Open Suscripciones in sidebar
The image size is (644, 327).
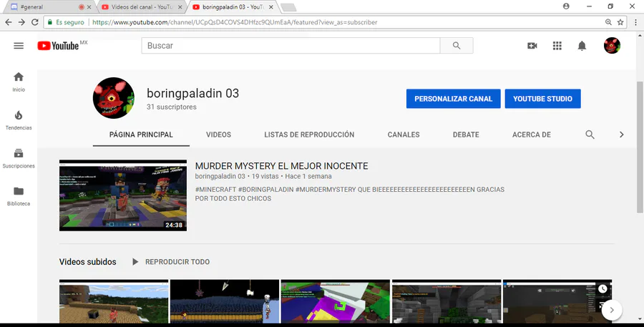coord(19,158)
